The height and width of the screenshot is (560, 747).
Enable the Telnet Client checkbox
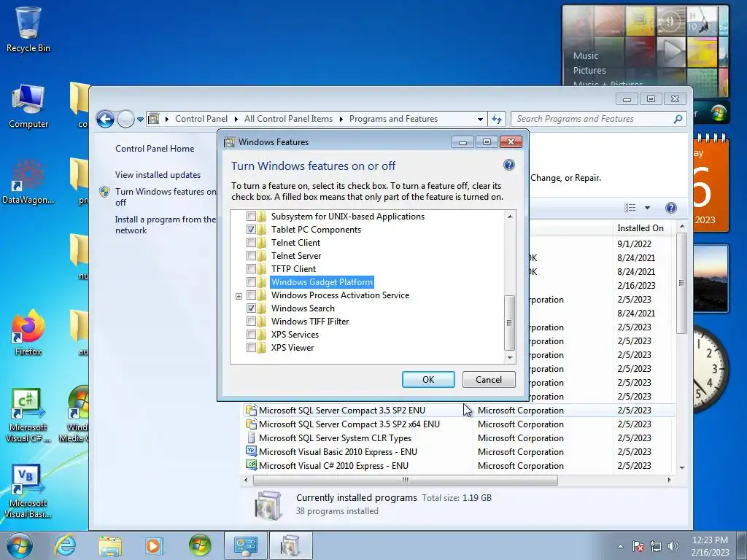coord(251,242)
